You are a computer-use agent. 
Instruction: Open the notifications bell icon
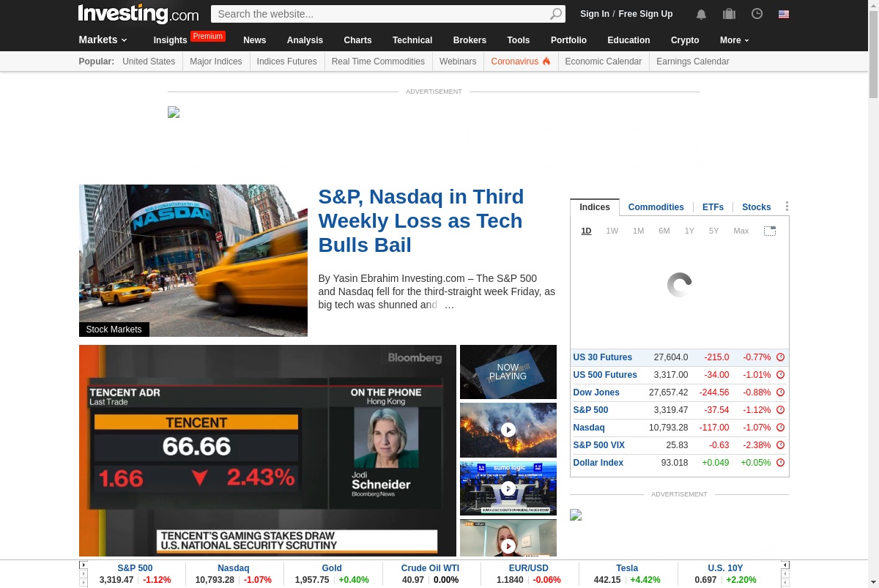pyautogui.click(x=701, y=14)
